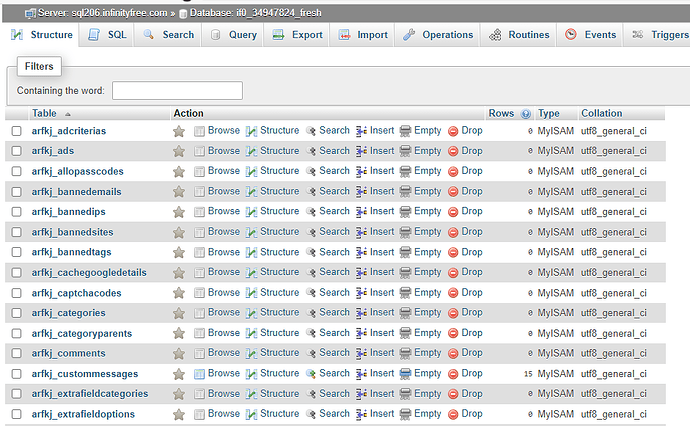Click the Rows help question mark icon
Image resolution: width=690 pixels, height=426 pixels.
tap(526, 114)
